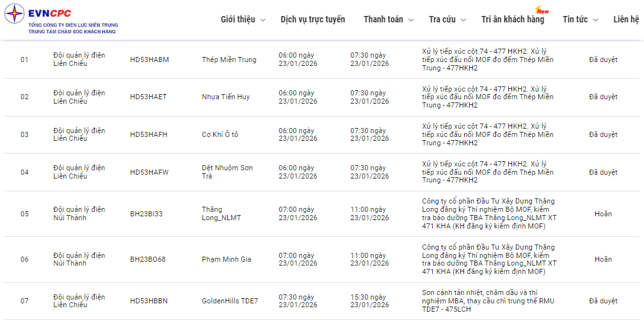This screenshot has height=320, width=644.
Task: Expand the Tra cứu dropdown chevron
Action: click(463, 20)
